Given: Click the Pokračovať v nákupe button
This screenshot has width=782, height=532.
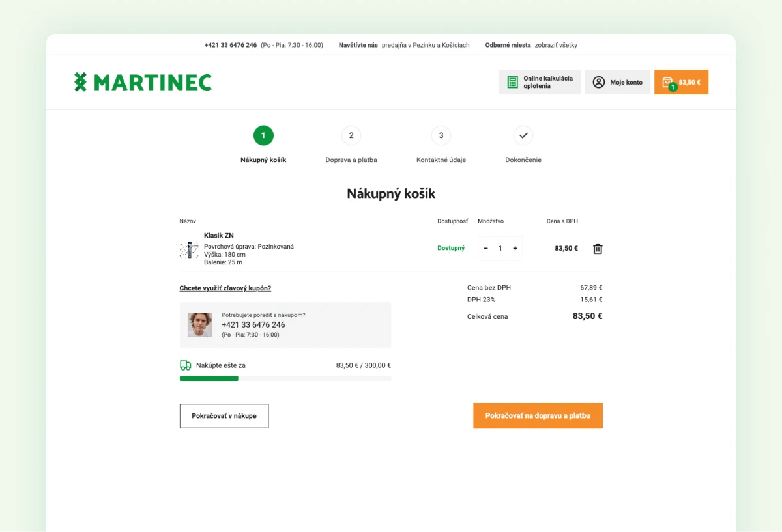Looking at the screenshot, I should (x=224, y=416).
